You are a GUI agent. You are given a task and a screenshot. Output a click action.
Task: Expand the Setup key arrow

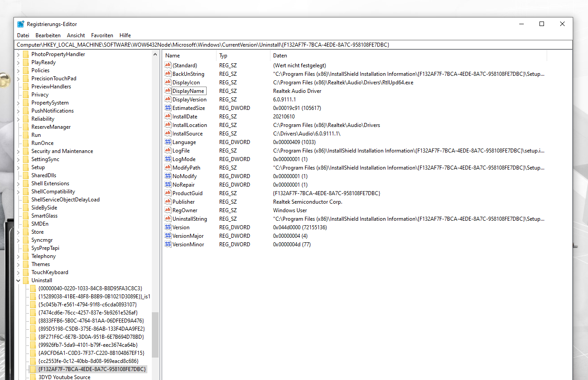click(x=18, y=167)
